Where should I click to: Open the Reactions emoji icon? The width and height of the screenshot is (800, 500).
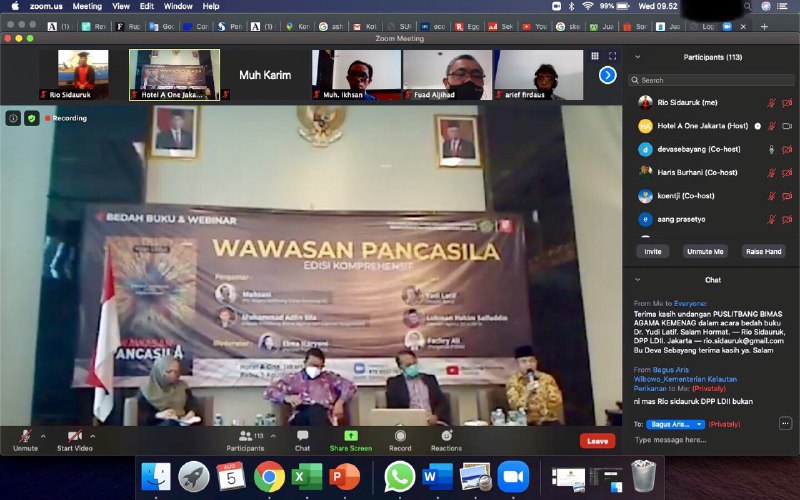(446, 436)
